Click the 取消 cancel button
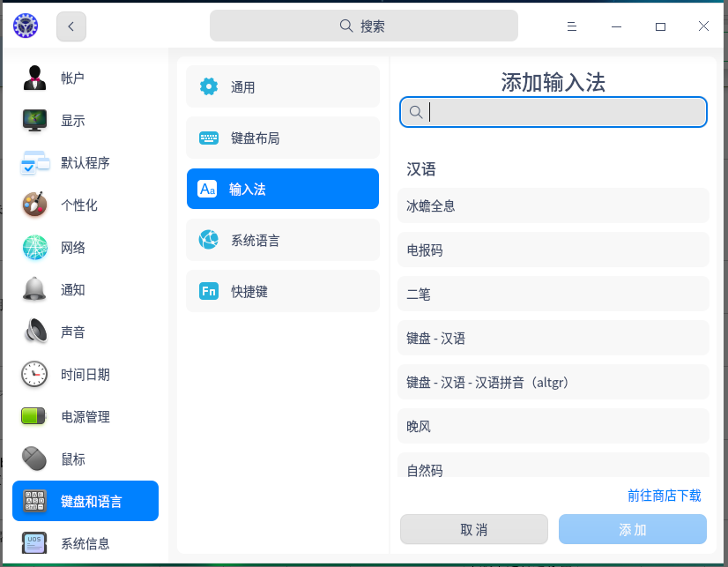Screen dimensions: 728x567 click(473, 530)
